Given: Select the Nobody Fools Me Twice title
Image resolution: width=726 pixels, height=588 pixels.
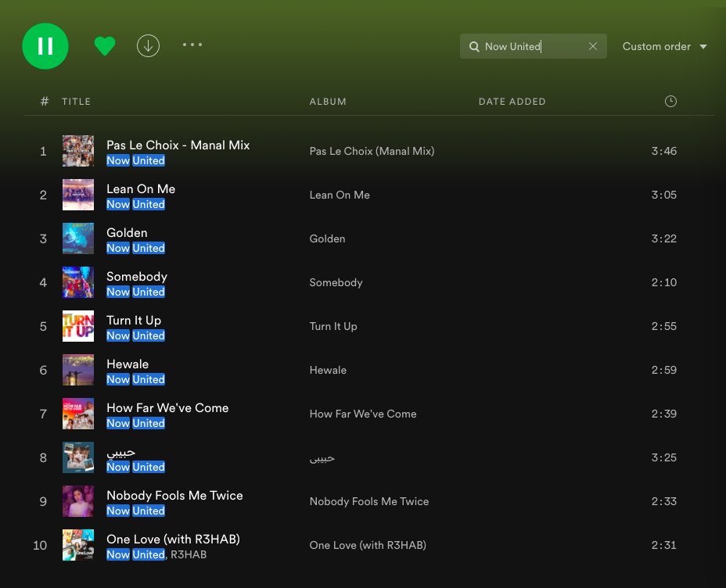Looking at the screenshot, I should point(174,496).
